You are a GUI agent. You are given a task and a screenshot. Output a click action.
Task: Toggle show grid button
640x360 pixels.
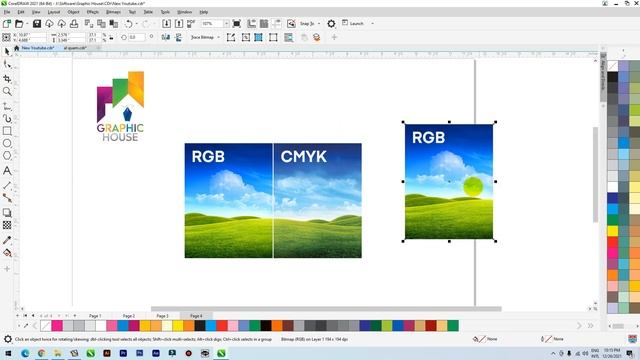[264, 24]
